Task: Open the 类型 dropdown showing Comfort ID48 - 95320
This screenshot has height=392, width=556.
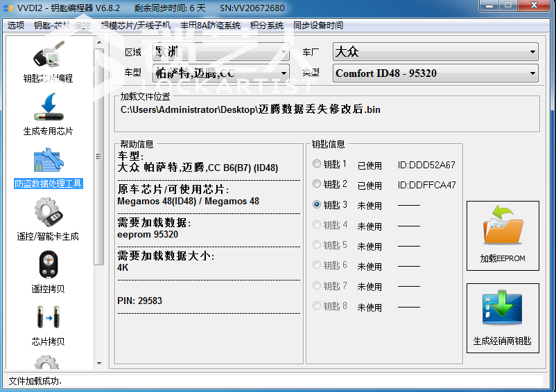Action: click(435, 73)
